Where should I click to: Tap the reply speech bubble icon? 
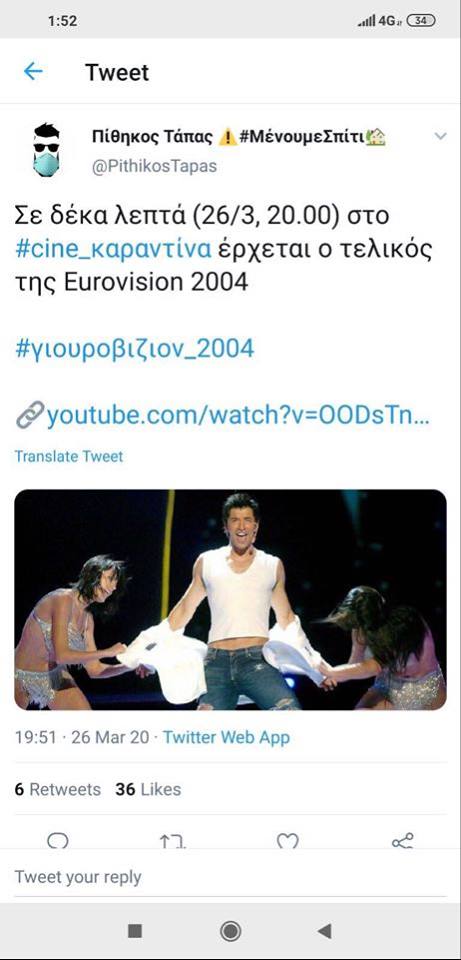pyautogui.click(x=58, y=841)
